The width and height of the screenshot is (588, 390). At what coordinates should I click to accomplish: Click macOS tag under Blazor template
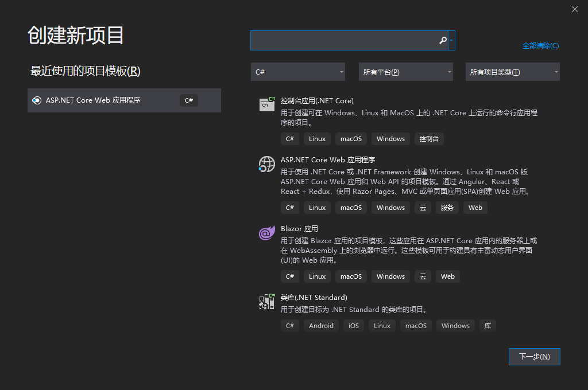click(351, 276)
